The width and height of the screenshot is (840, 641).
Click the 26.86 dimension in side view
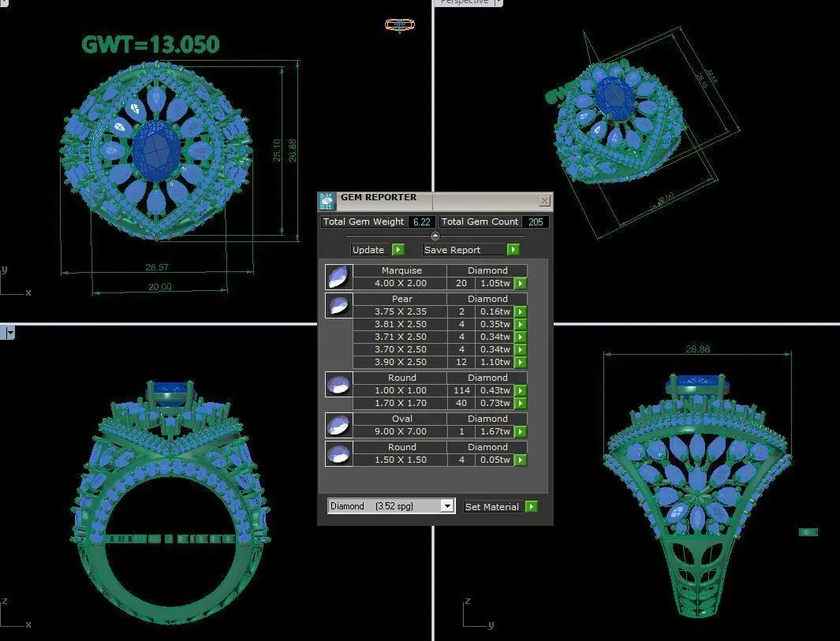point(697,349)
